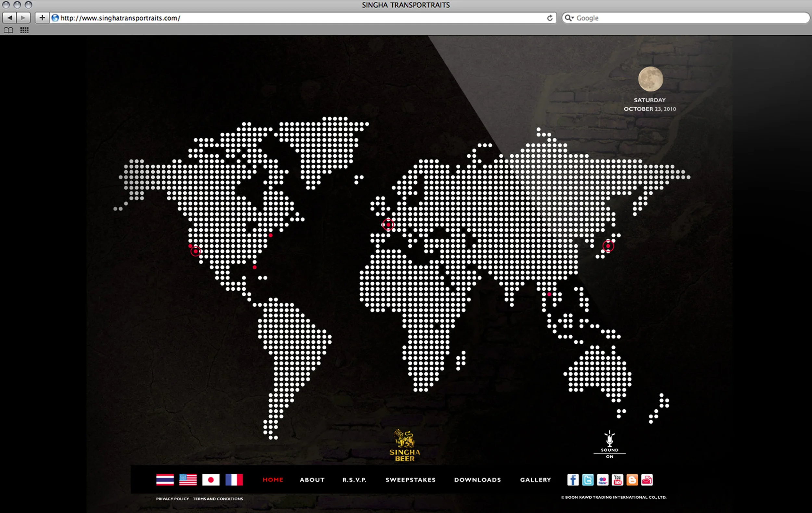812x513 pixels.
Task: Click the Singha Beer logo
Action: [405, 445]
